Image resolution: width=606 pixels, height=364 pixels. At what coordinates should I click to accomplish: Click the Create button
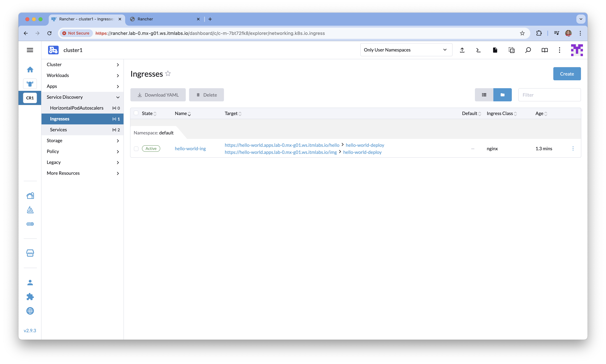pos(567,74)
